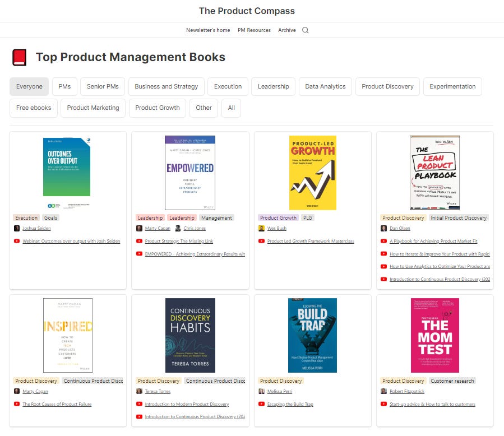The width and height of the screenshot is (504, 436).
Task: Click the red book logo next to the page title
Action: pos(20,57)
